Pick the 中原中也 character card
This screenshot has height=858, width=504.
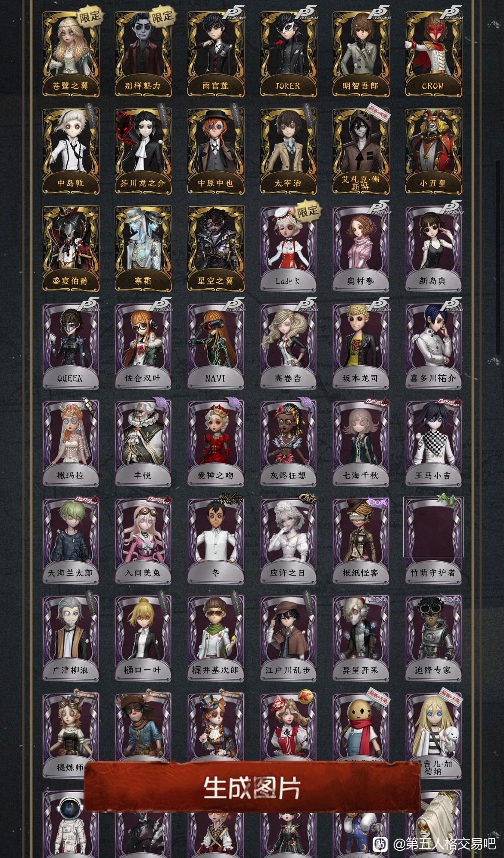[x=215, y=150]
